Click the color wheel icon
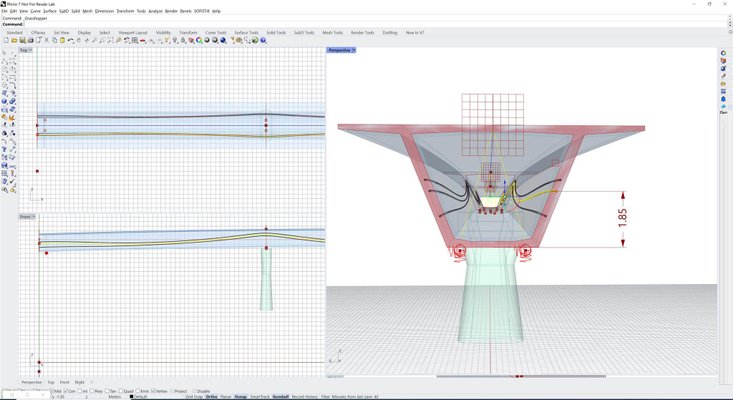733x400 pixels. click(x=199, y=41)
